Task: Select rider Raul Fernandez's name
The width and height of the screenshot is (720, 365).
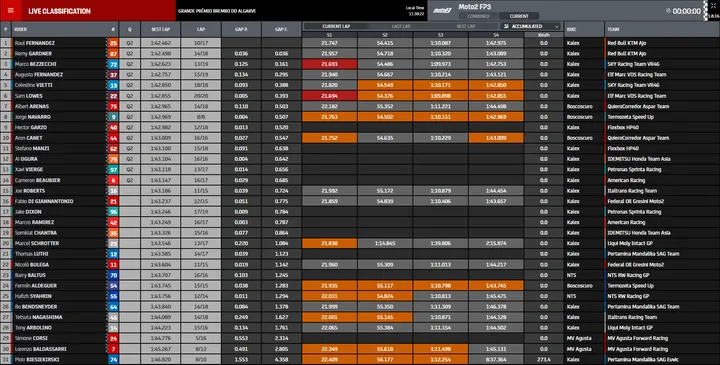Action: tap(34, 43)
